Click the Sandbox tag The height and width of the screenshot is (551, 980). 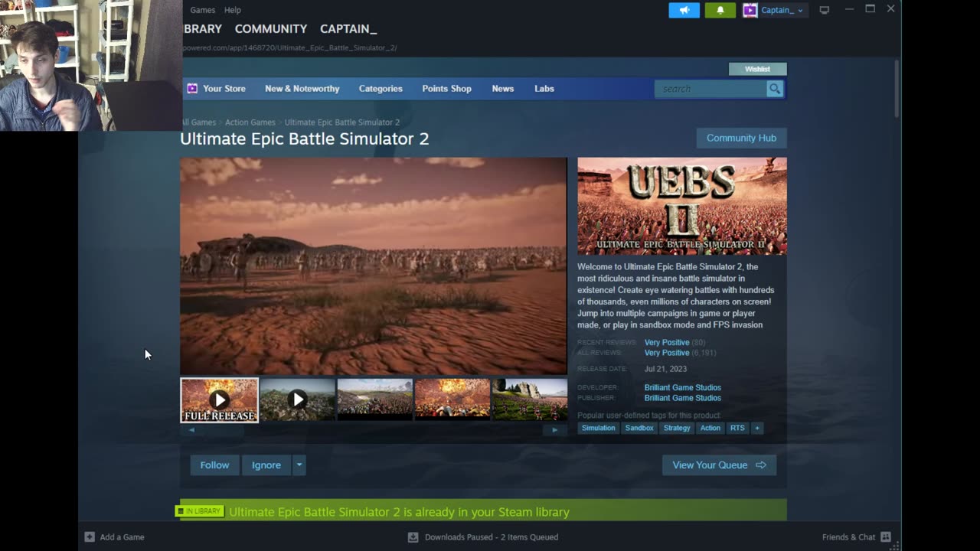tap(639, 428)
